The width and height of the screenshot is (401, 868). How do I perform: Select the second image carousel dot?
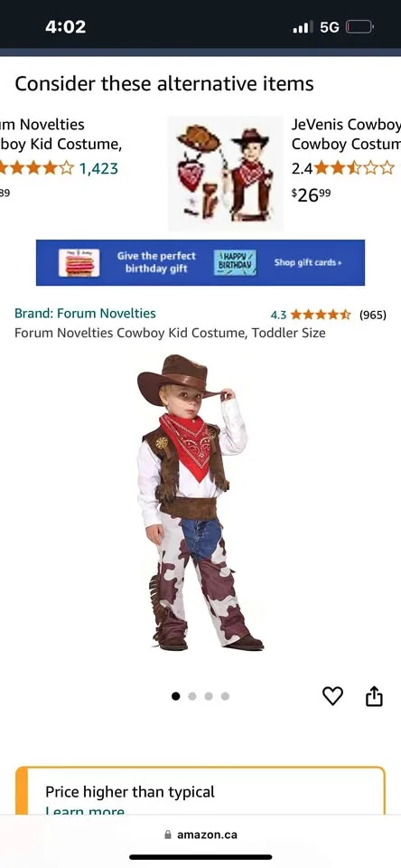click(192, 696)
